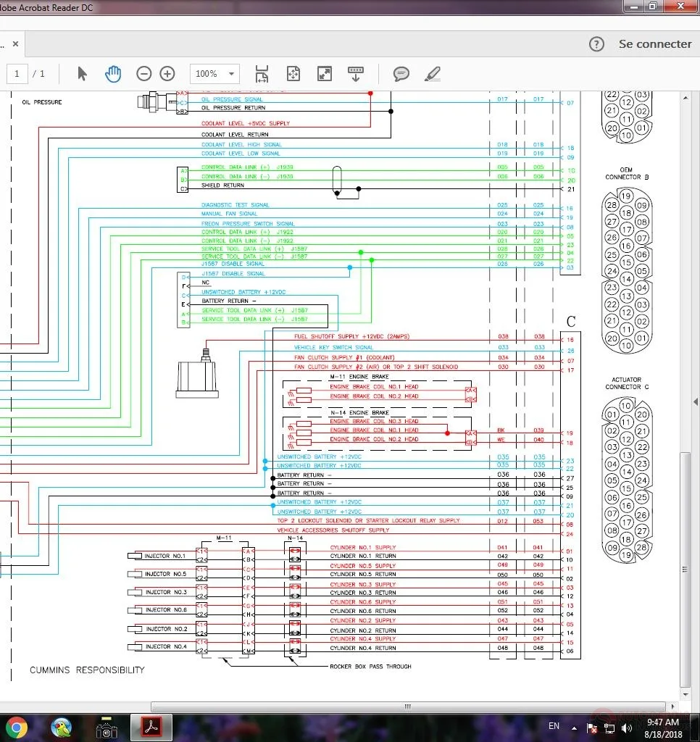700x742 pixels.
Task: Click 'MANUAL FAN SIGNAL' label
Action: coord(230,214)
